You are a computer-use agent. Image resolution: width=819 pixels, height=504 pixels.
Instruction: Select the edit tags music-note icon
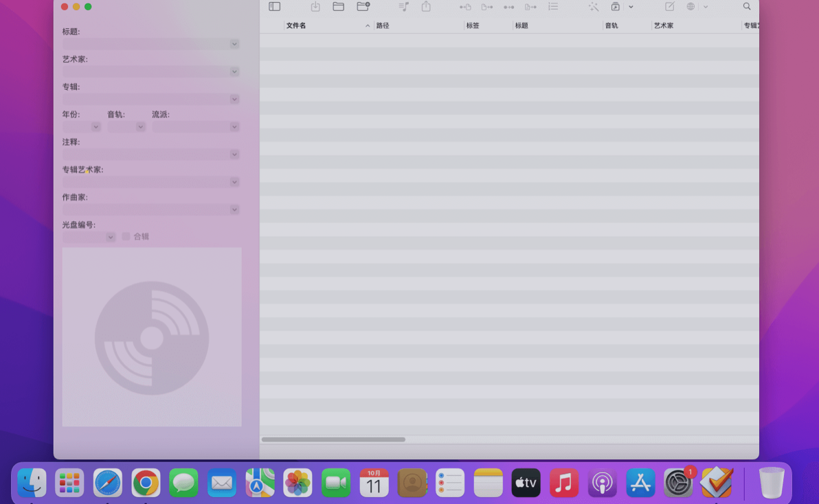403,6
